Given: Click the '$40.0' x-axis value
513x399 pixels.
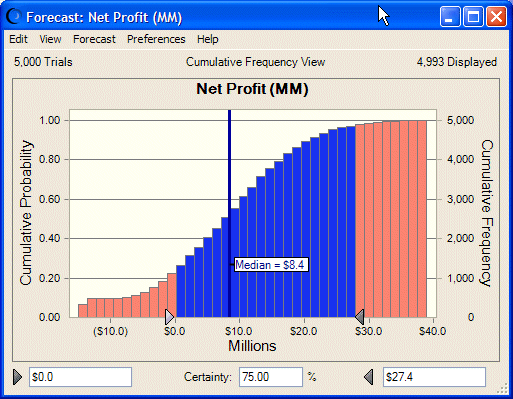Looking at the screenshot, I should (x=433, y=331).
